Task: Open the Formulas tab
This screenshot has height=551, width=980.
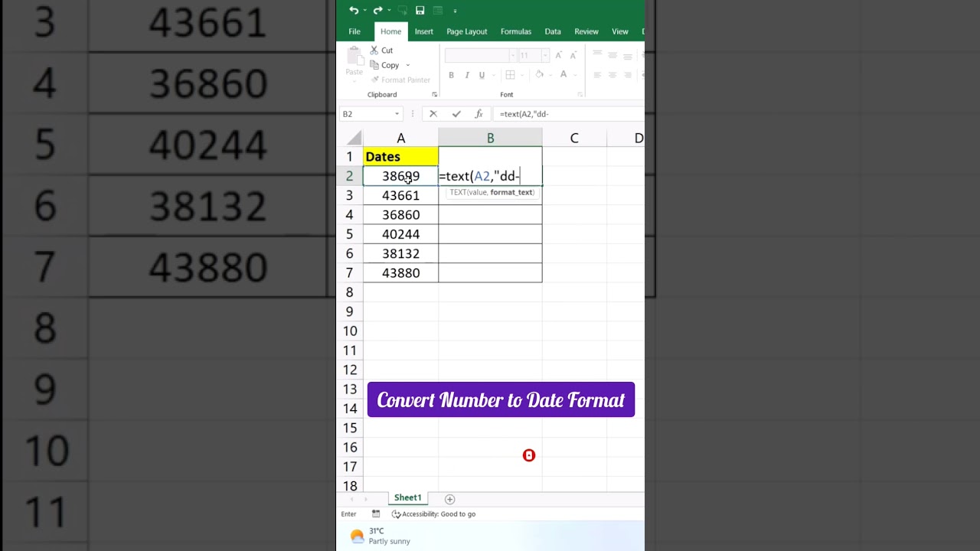Action: 515,31
